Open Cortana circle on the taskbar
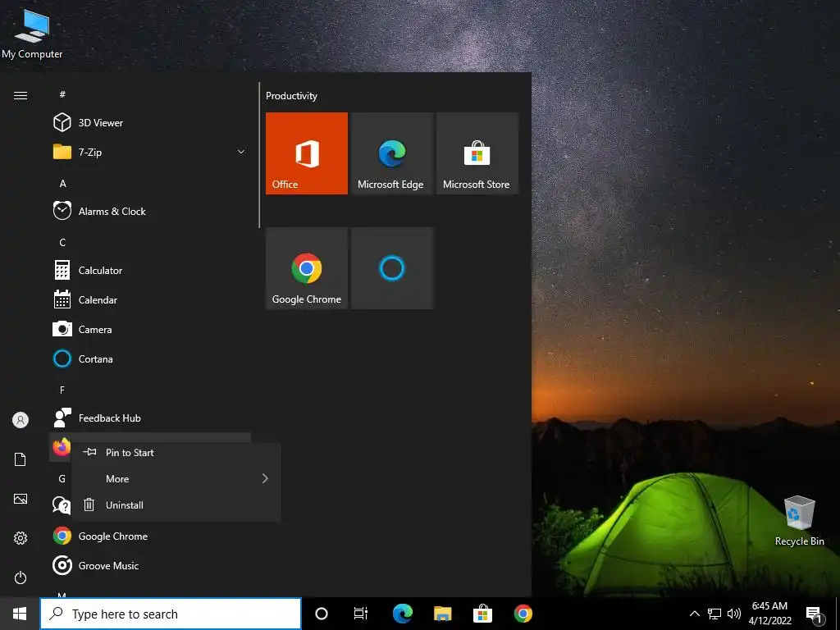The height and width of the screenshot is (630, 840). (322, 614)
